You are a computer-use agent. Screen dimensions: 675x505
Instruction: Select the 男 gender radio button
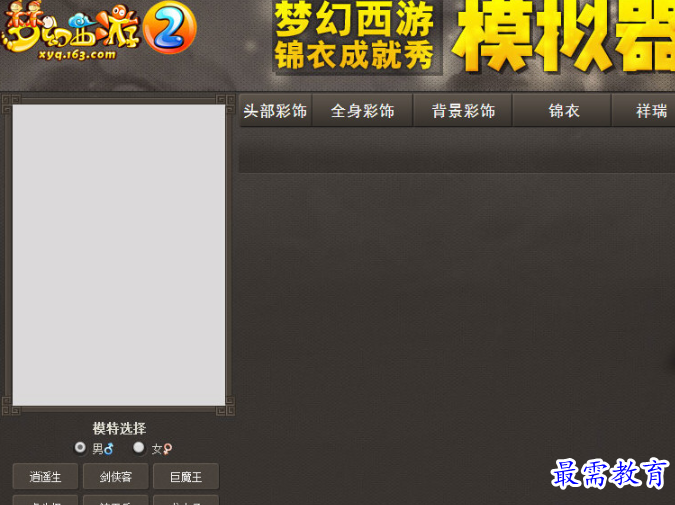click(80, 448)
